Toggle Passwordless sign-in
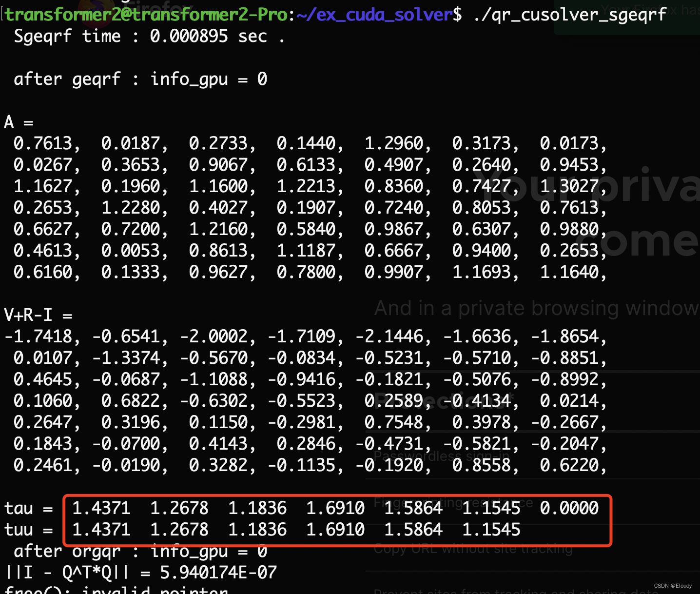The image size is (700, 594). pyautogui.click(x=441, y=455)
